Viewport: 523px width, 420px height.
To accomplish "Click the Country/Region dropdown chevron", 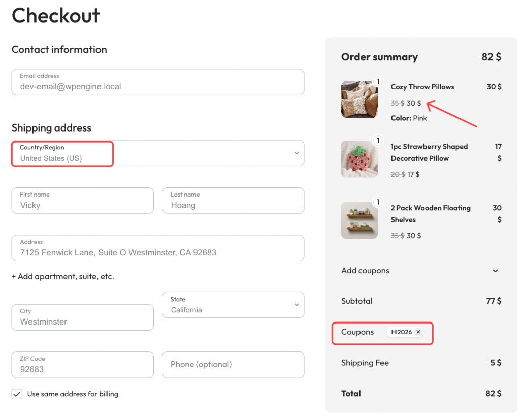I will click(296, 153).
